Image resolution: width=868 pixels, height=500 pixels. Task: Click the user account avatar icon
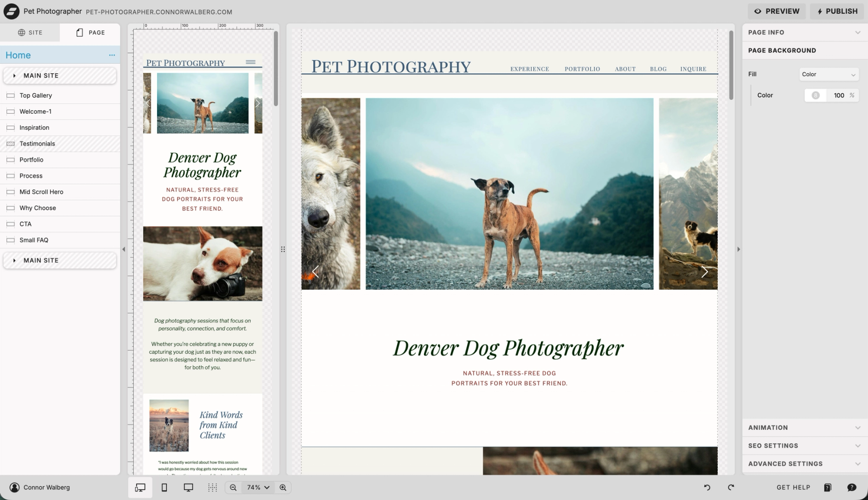pyautogui.click(x=14, y=488)
